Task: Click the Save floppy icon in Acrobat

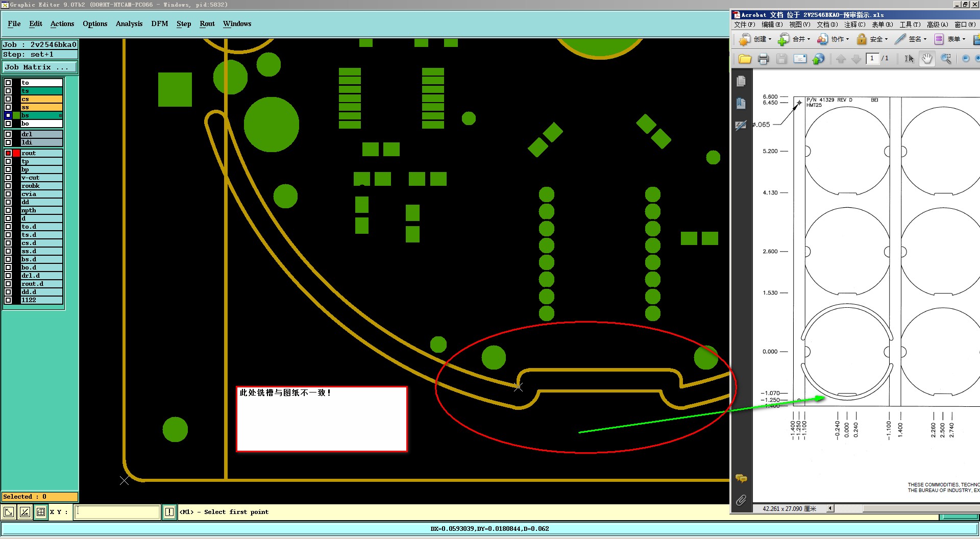Action: pyautogui.click(x=781, y=59)
